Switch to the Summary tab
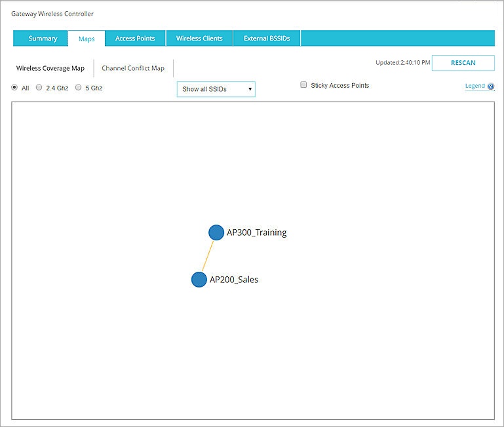Screen dimensions: 504x427 tap(43, 39)
